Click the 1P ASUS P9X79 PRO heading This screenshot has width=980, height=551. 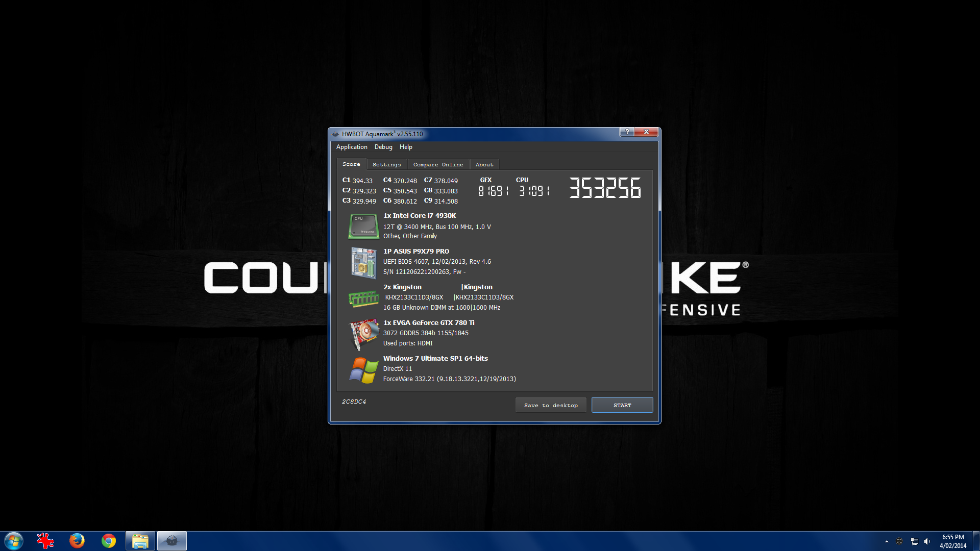click(x=416, y=252)
